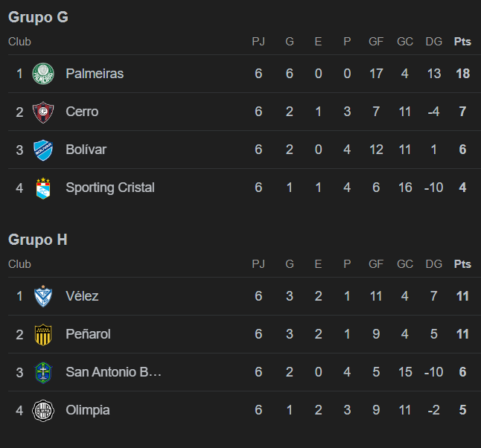The width and height of the screenshot is (481, 448).
Task: Click the Bolívar club crest
Action: [43, 150]
